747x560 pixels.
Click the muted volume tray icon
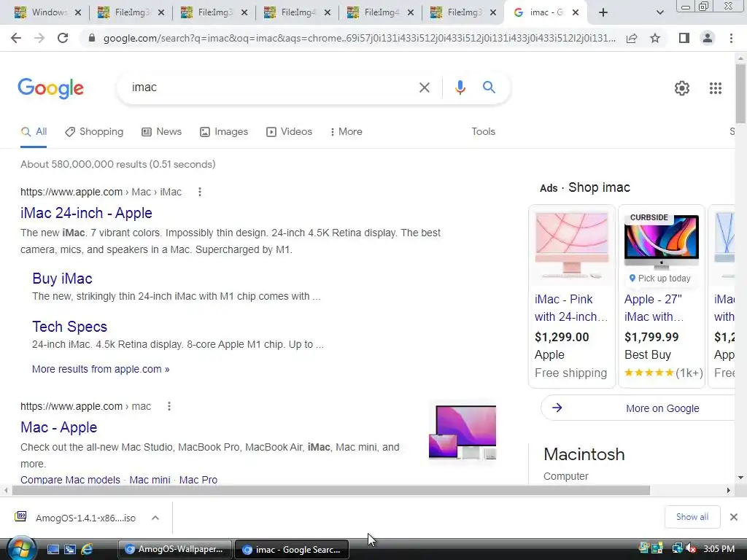[691, 549]
